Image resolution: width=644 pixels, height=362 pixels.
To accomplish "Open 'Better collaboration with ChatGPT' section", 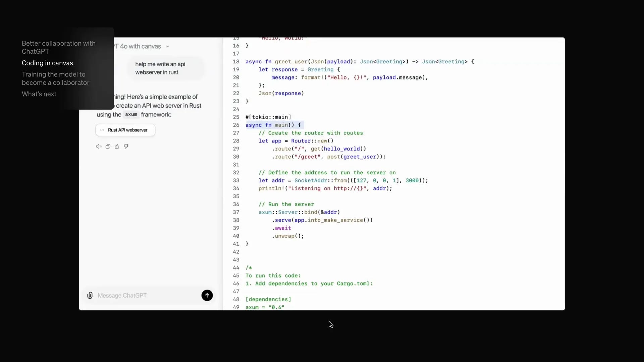I will click(x=58, y=47).
